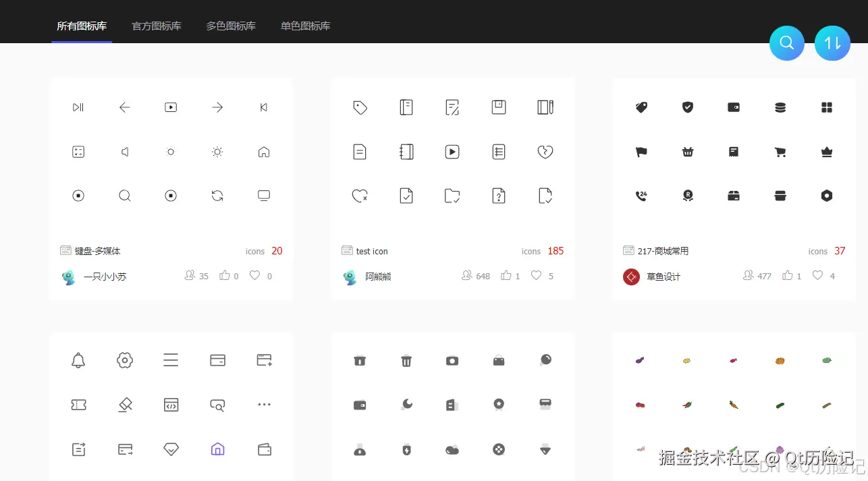Click the crown icon in 217-商城常用 card
This screenshot has width=868, height=481.
click(x=827, y=152)
